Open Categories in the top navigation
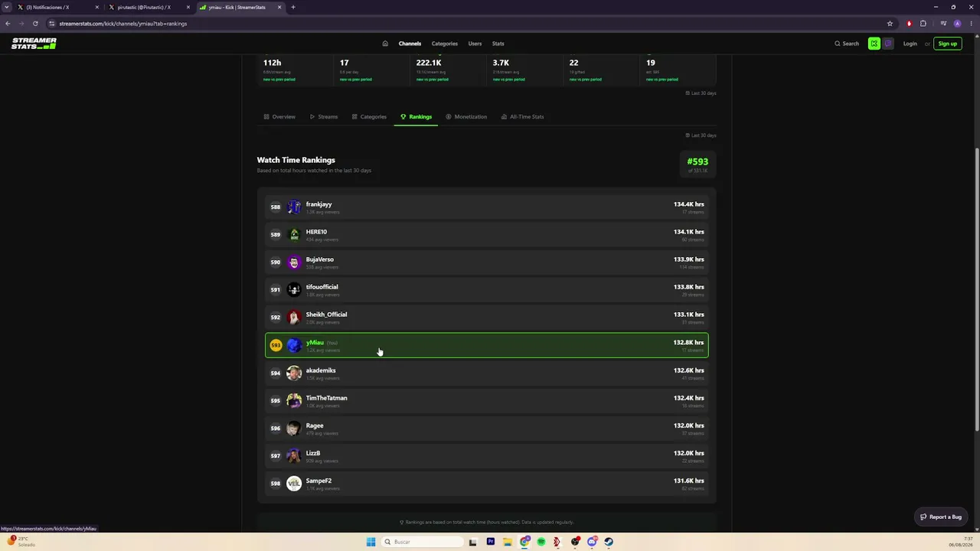 pyautogui.click(x=444, y=44)
